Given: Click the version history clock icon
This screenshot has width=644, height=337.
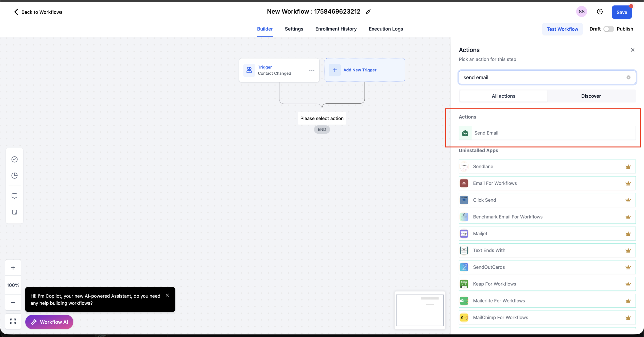Looking at the screenshot, I should (600, 12).
